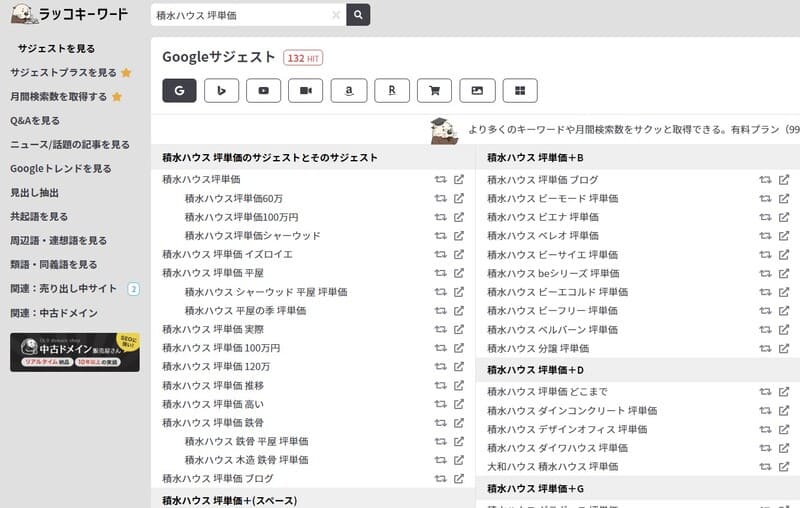The width and height of the screenshot is (800, 508).
Task: Select the Google suggest source icon
Action: [x=179, y=91]
